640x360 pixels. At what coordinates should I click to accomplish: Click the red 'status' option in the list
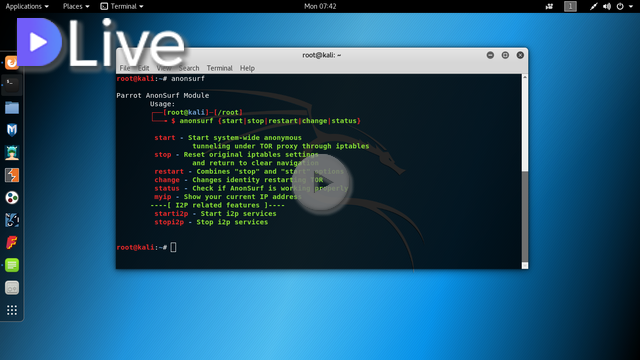tap(167, 188)
